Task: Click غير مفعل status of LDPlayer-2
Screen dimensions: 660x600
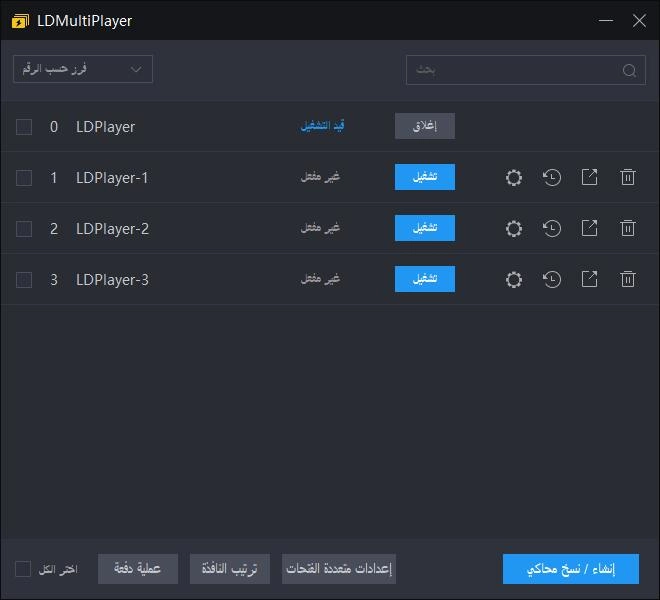Action: click(320, 228)
